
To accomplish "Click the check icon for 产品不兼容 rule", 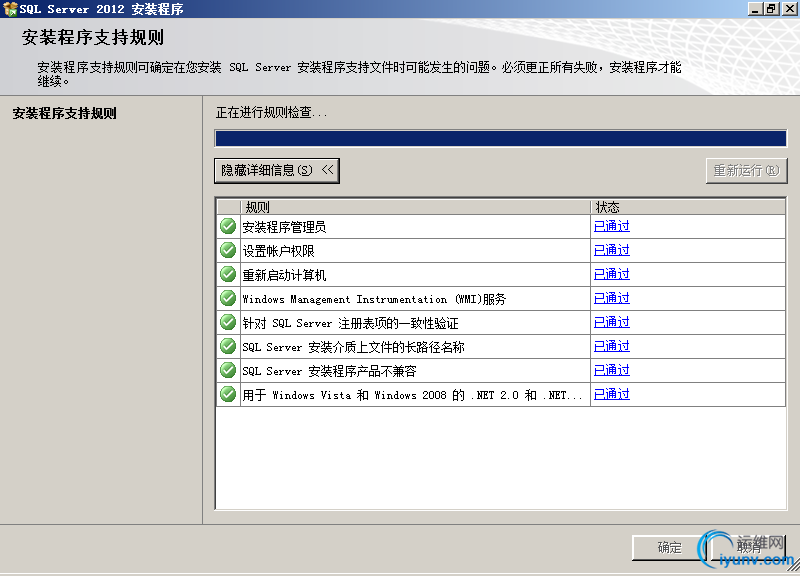I will 228,370.
